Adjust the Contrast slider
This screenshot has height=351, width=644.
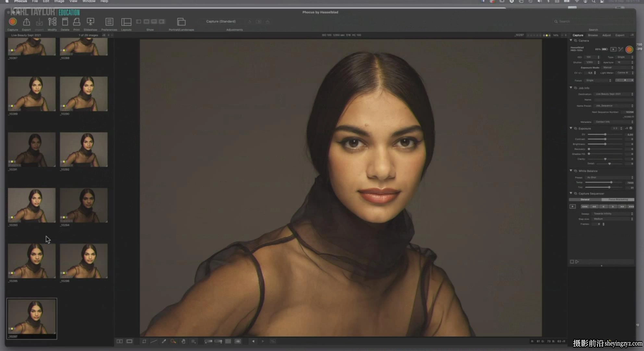pyautogui.click(x=605, y=139)
